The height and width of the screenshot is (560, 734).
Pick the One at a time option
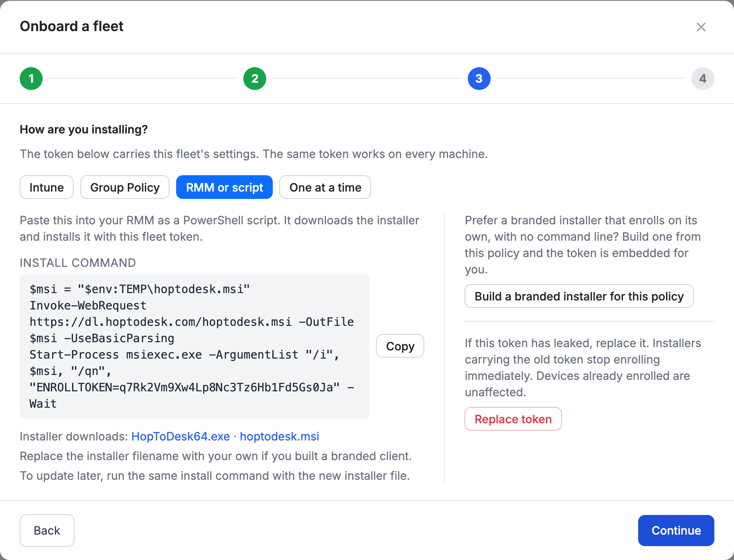(x=325, y=187)
